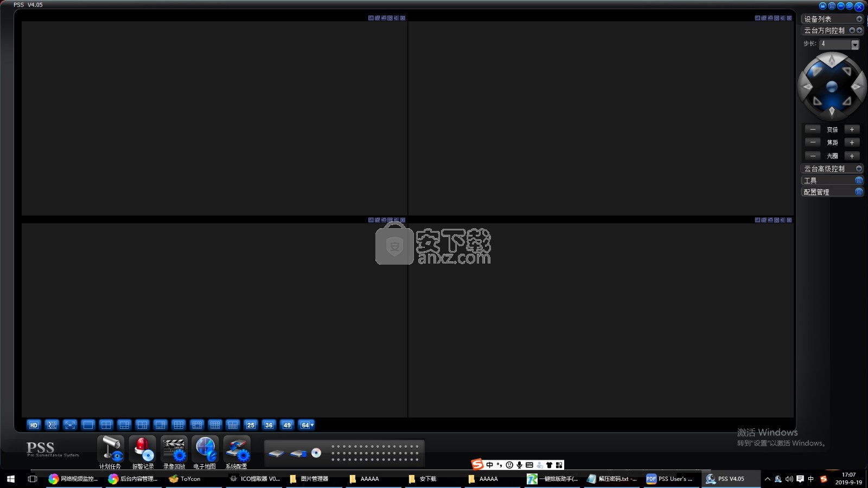Open the 工具 tools menu
Screen dimensions: 868x488
tap(859, 180)
